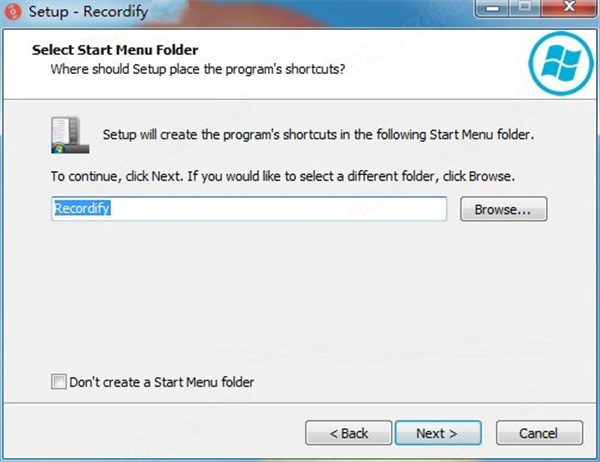
Task: Click the "Don't create a Start Menu folder" label
Action: [162, 382]
